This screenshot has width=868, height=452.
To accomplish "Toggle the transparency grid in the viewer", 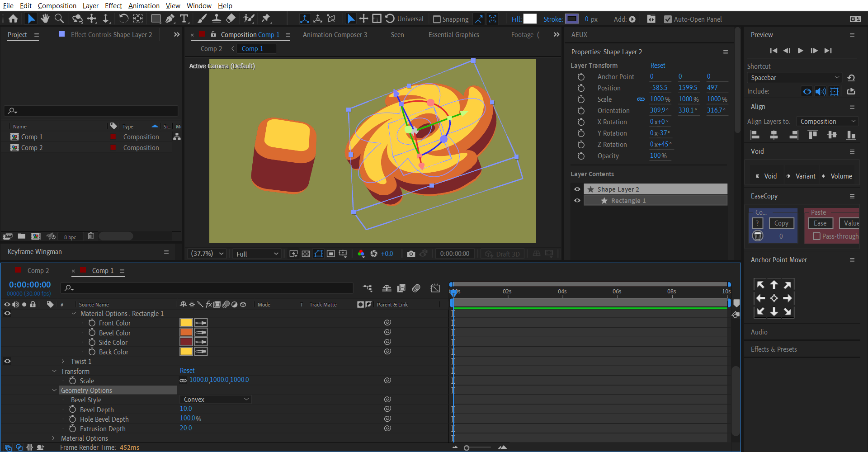I will (306, 254).
